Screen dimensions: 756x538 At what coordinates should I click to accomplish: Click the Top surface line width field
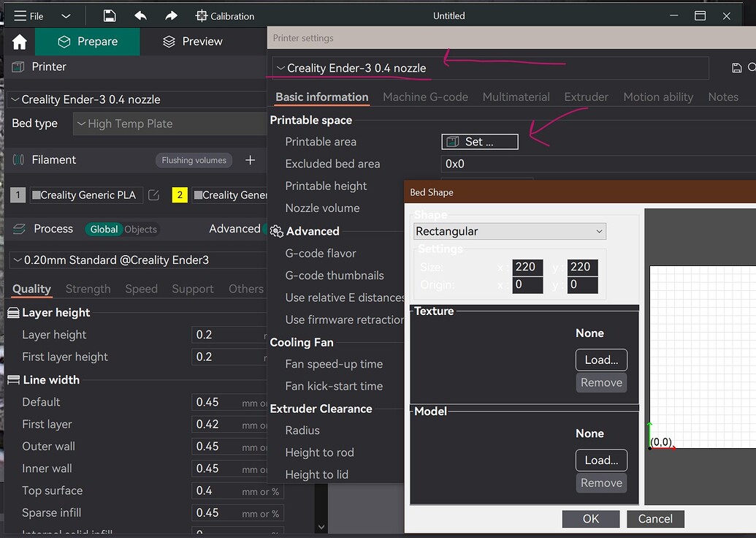coord(237,490)
